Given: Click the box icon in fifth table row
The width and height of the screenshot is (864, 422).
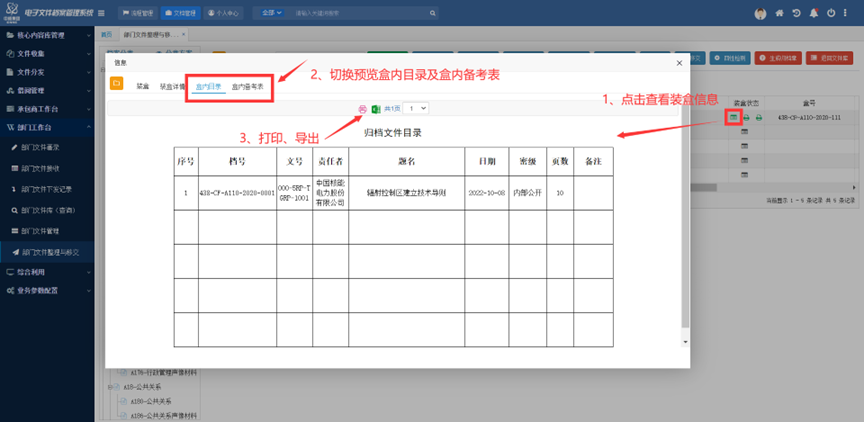Looking at the screenshot, I should pos(744,175).
